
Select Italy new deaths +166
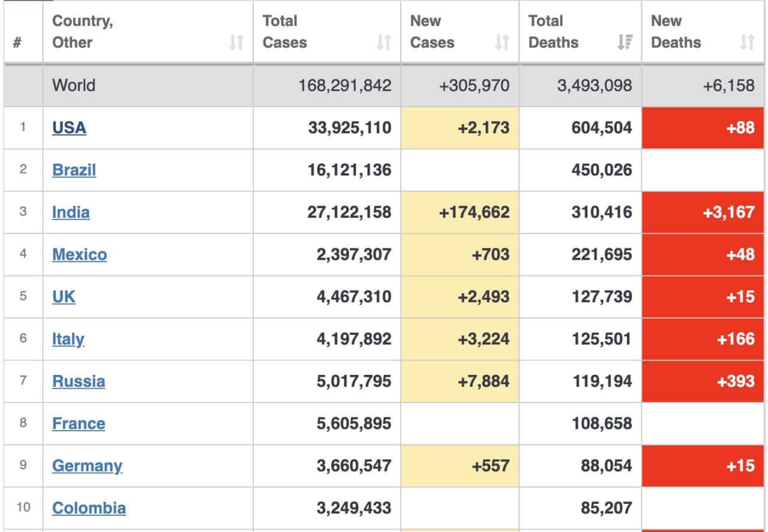coord(736,339)
